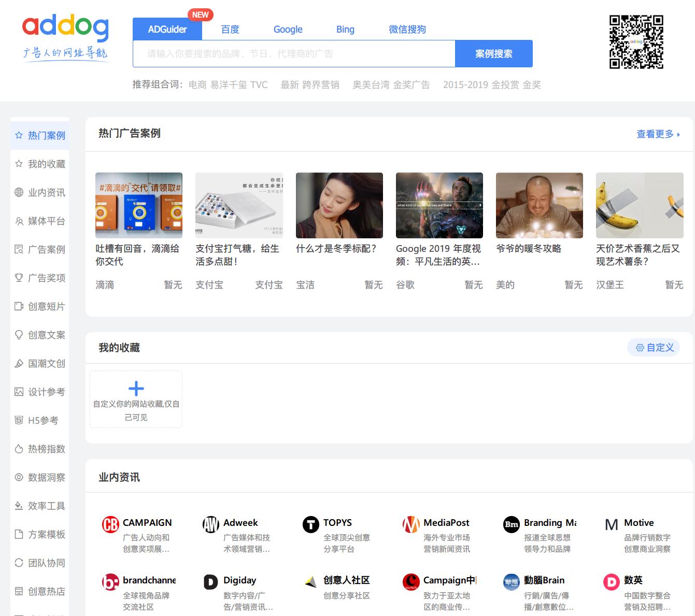Open the Adweek logo icon
The image size is (695, 616).
tap(210, 525)
